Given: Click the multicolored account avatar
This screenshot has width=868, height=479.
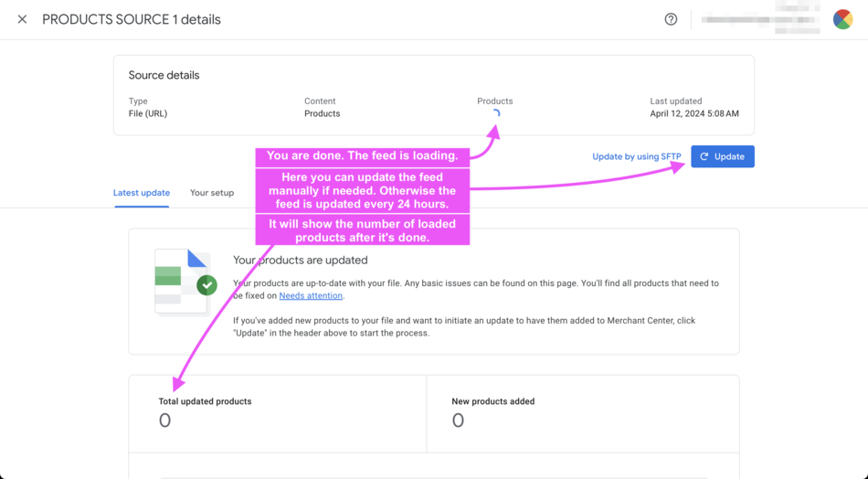Looking at the screenshot, I should click(842, 19).
